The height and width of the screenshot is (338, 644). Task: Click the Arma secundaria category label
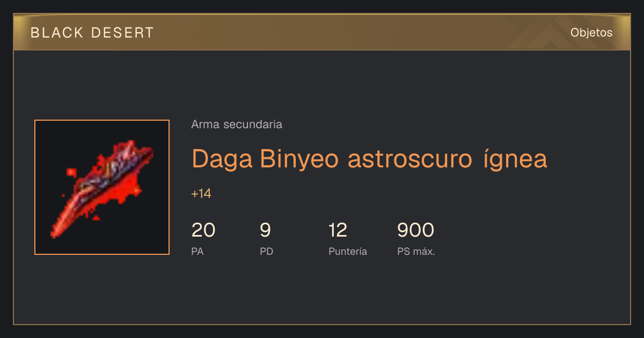237,124
